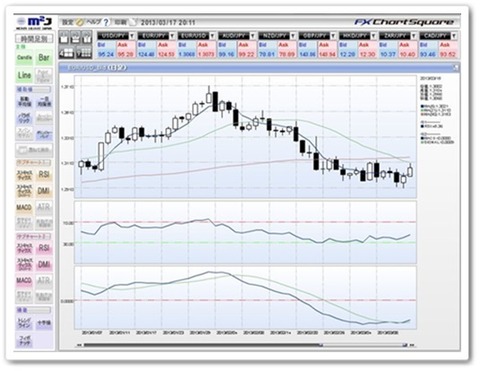Switch to the multi-chart grid layout with dropdown
The height and width of the screenshot is (371, 480).
coord(84,53)
